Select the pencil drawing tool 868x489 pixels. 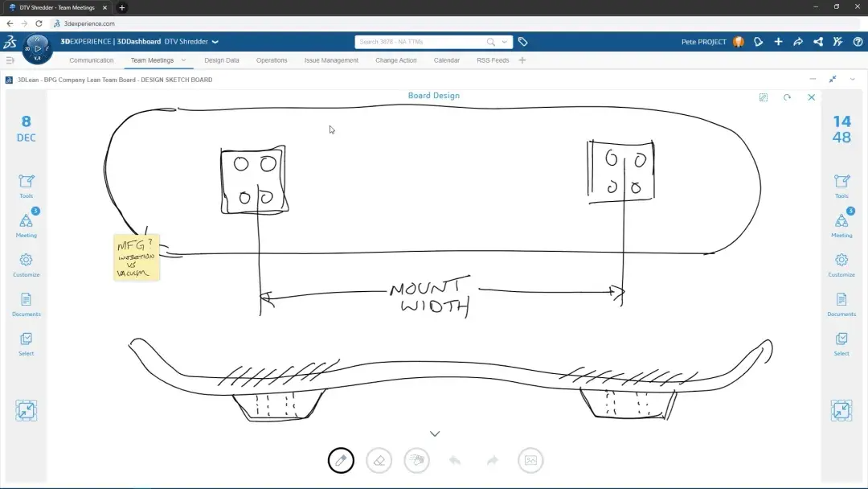341,460
